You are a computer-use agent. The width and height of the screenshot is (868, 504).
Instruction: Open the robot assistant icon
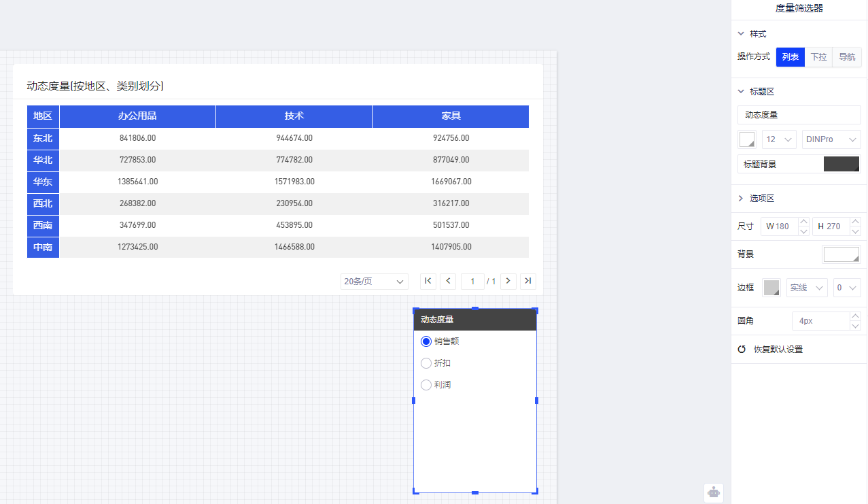[713, 492]
